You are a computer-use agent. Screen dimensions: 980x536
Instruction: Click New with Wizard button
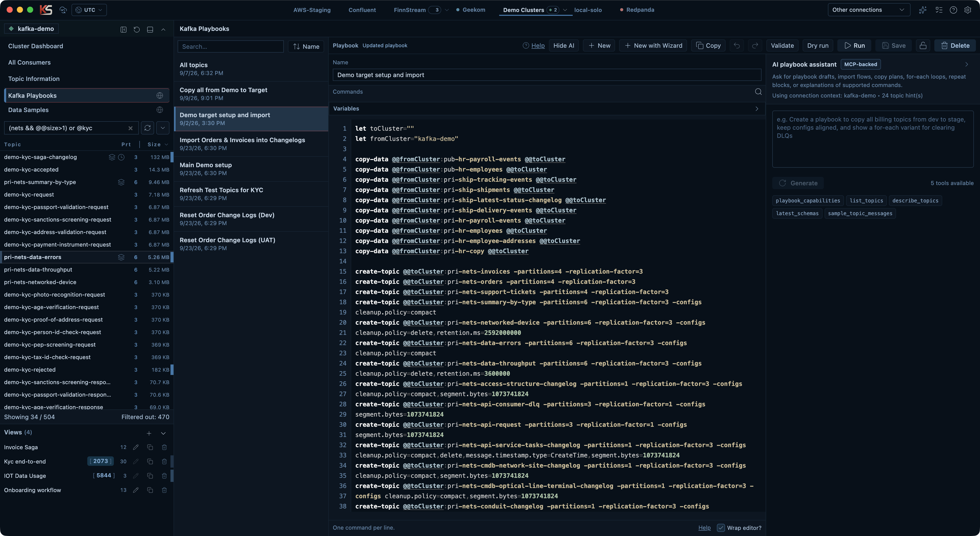[653, 46]
